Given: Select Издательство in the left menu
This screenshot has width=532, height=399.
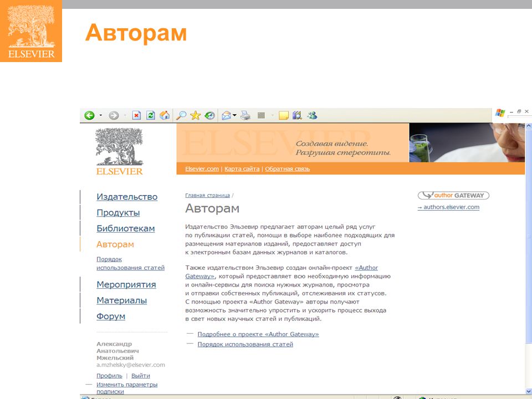Looking at the screenshot, I should pyautogui.click(x=127, y=197).
